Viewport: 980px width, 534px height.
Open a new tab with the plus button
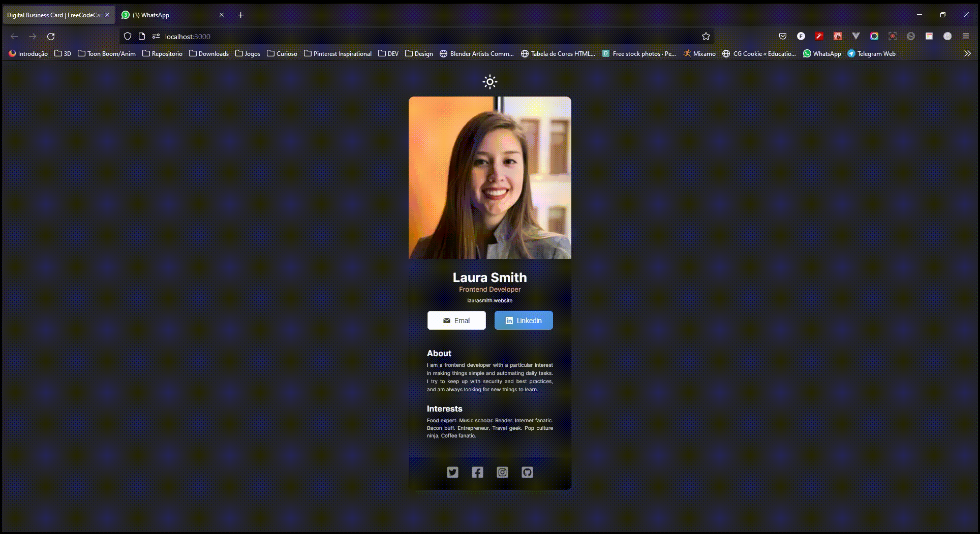[x=241, y=15]
